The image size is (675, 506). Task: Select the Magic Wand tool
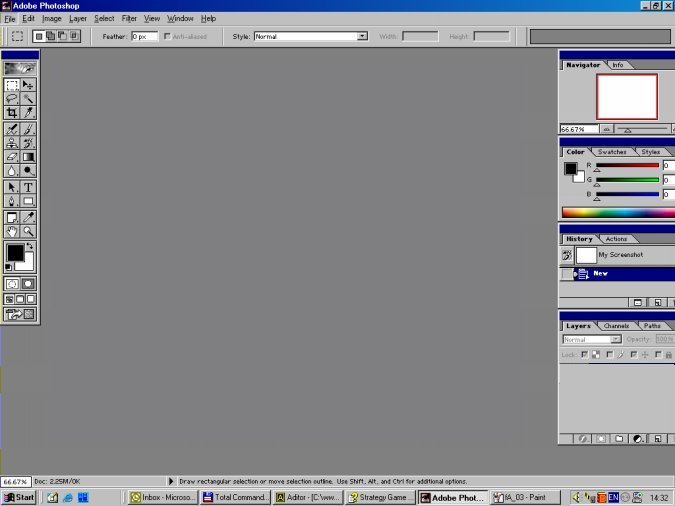click(x=28, y=99)
